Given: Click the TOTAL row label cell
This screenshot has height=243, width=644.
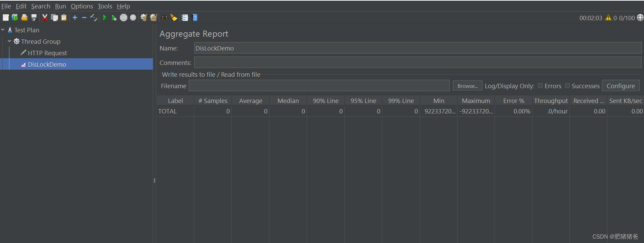Looking at the screenshot, I should pyautogui.click(x=175, y=111).
